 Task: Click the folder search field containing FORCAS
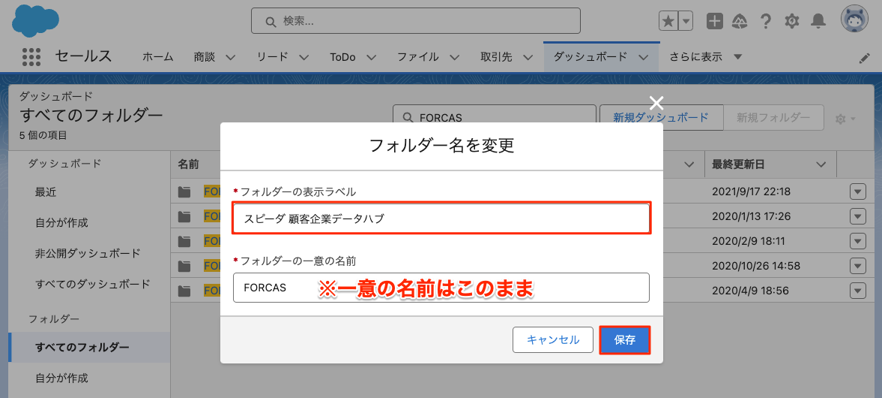tap(494, 117)
